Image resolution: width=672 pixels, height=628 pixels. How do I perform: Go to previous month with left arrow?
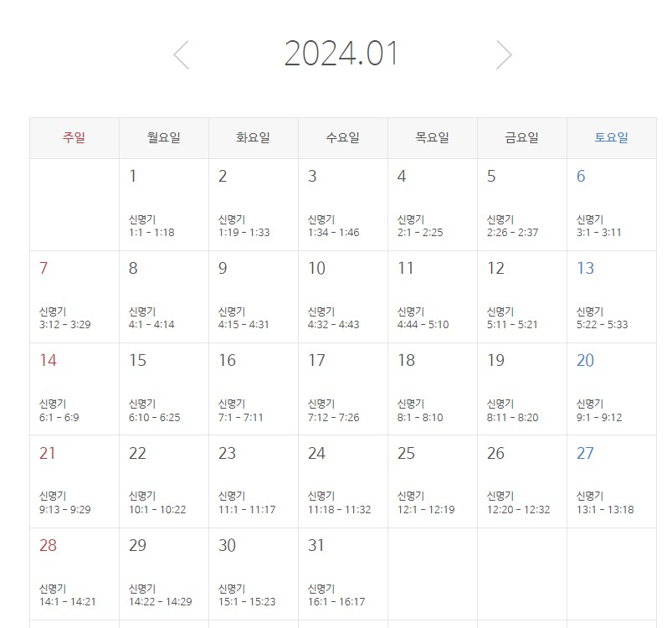point(181,55)
